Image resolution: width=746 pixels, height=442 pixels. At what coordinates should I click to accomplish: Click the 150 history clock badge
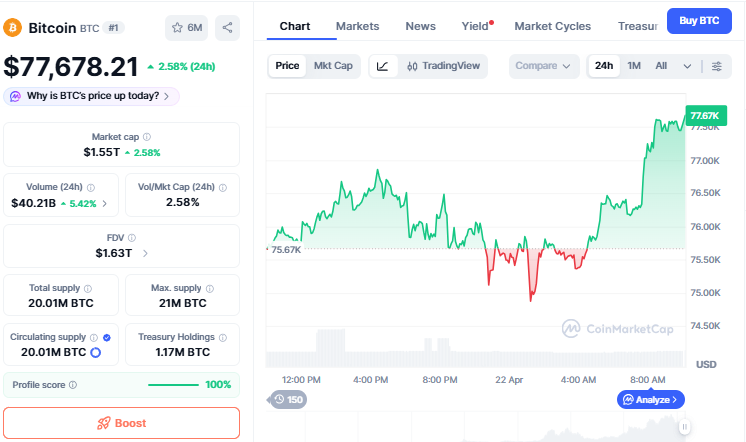(x=288, y=400)
